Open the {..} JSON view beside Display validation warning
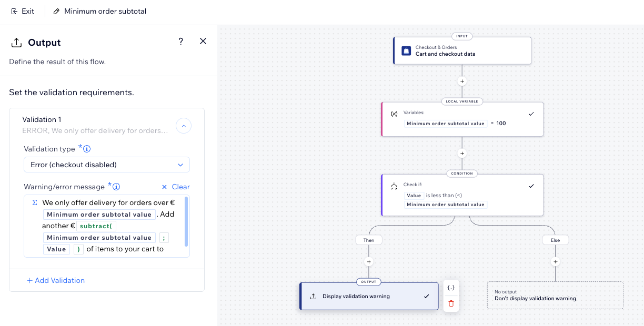The width and height of the screenshot is (644, 326). (451, 287)
